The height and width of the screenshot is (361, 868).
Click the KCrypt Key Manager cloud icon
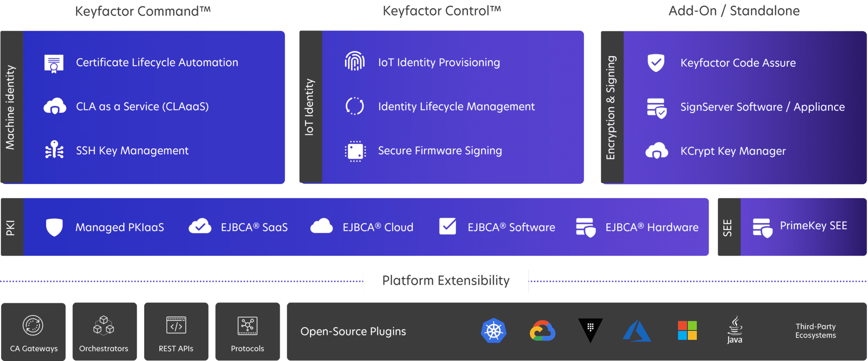tap(657, 151)
